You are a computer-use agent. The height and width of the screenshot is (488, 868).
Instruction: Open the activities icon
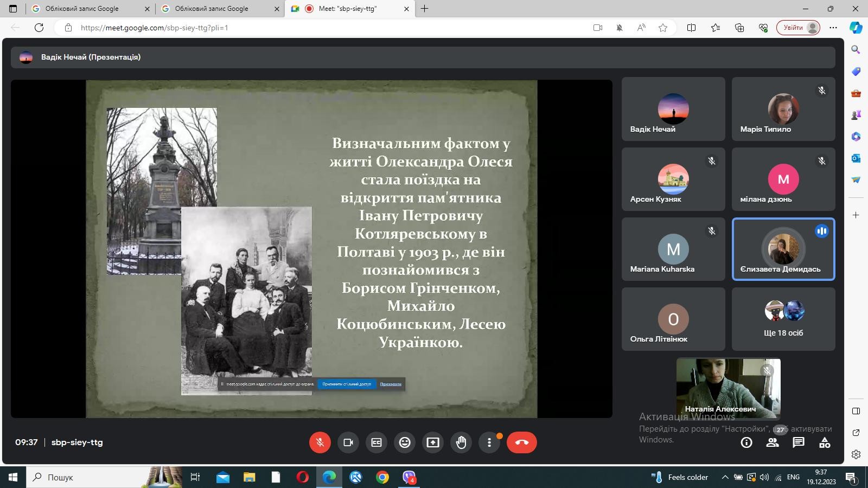tap(825, 442)
